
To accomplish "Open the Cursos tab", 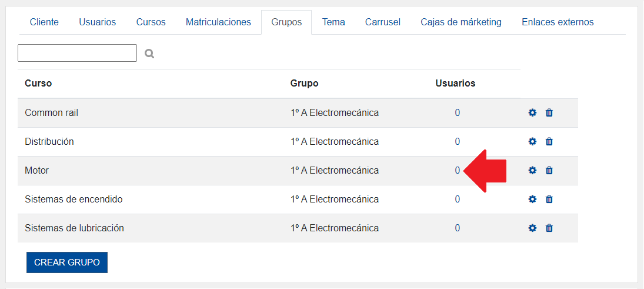I will click(151, 22).
